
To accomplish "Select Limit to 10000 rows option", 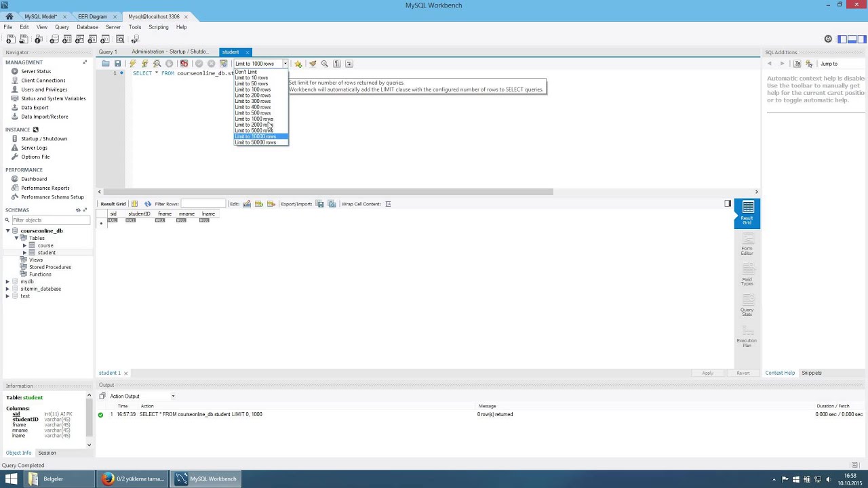I will point(261,136).
